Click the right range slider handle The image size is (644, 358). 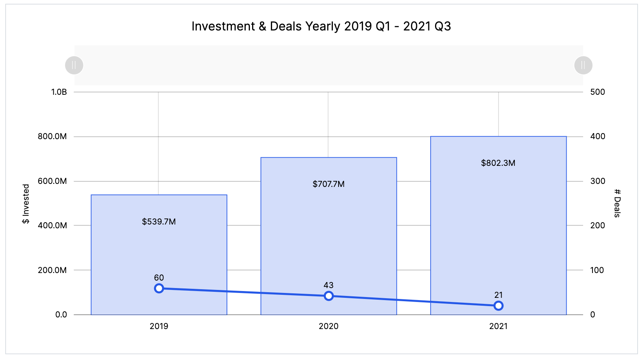[583, 65]
